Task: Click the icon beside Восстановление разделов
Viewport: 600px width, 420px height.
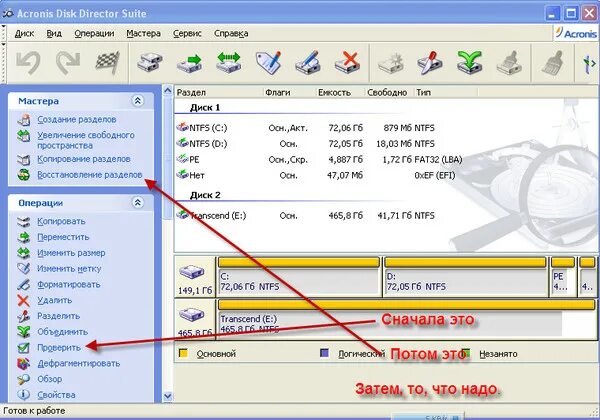Action: [x=24, y=175]
